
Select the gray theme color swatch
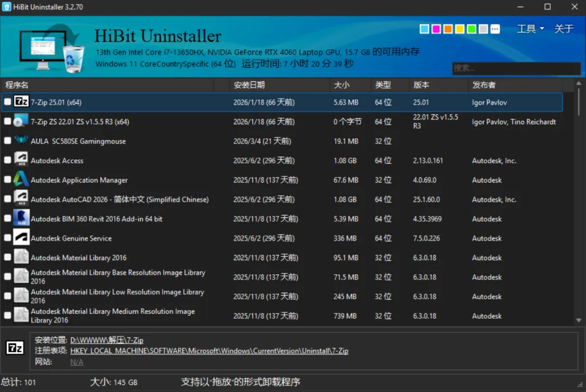483,29
